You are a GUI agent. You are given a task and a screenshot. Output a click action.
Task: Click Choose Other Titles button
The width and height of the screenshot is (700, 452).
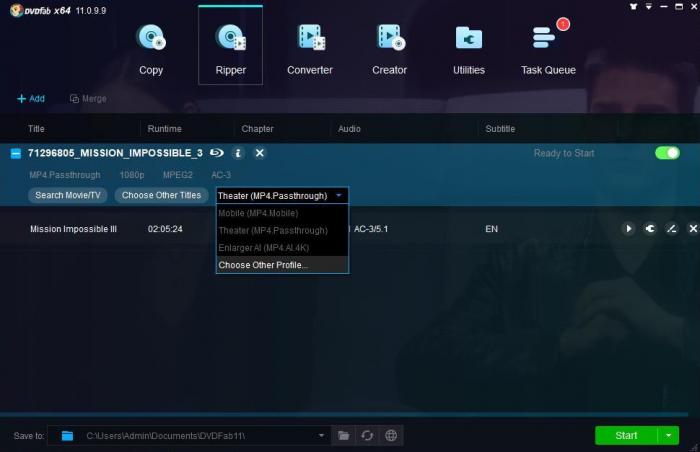(161, 195)
